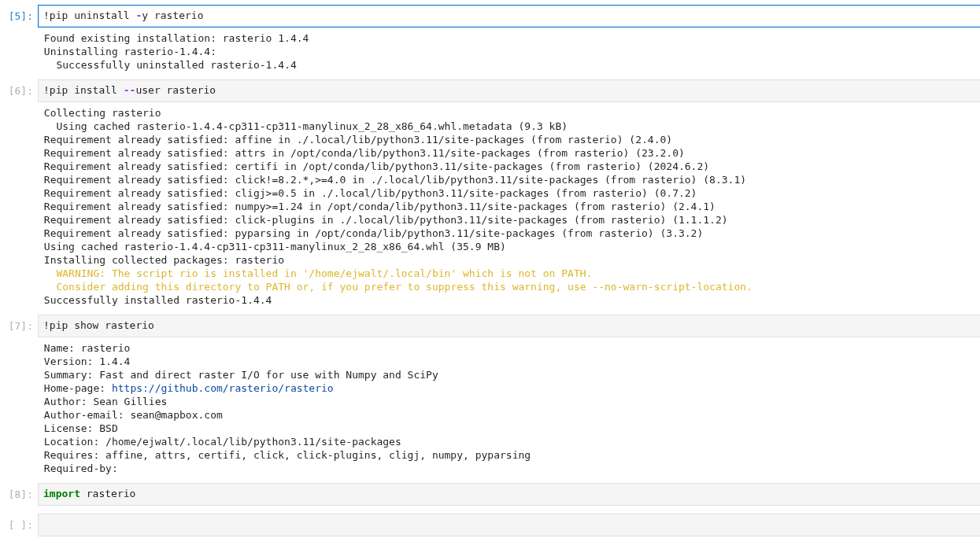980x549 pixels.
Task: Open the rasterio GitHub home-page link
Action: [x=222, y=389]
